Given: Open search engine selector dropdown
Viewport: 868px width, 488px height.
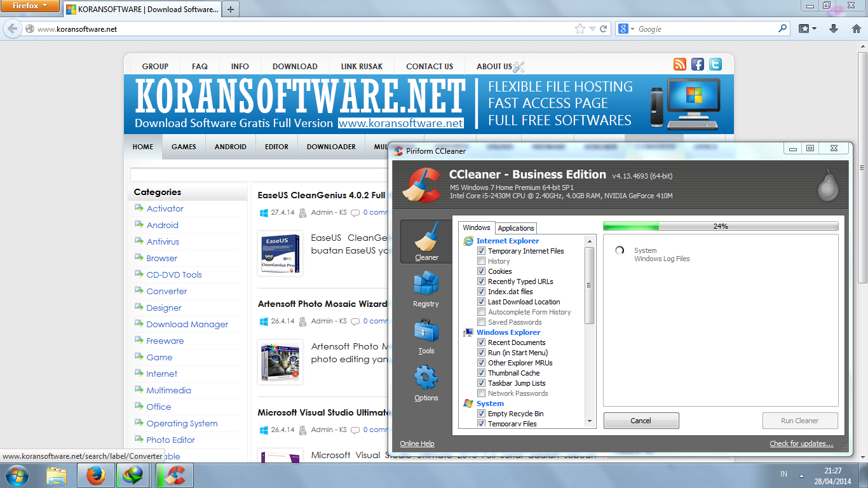Looking at the screenshot, I should point(627,29).
